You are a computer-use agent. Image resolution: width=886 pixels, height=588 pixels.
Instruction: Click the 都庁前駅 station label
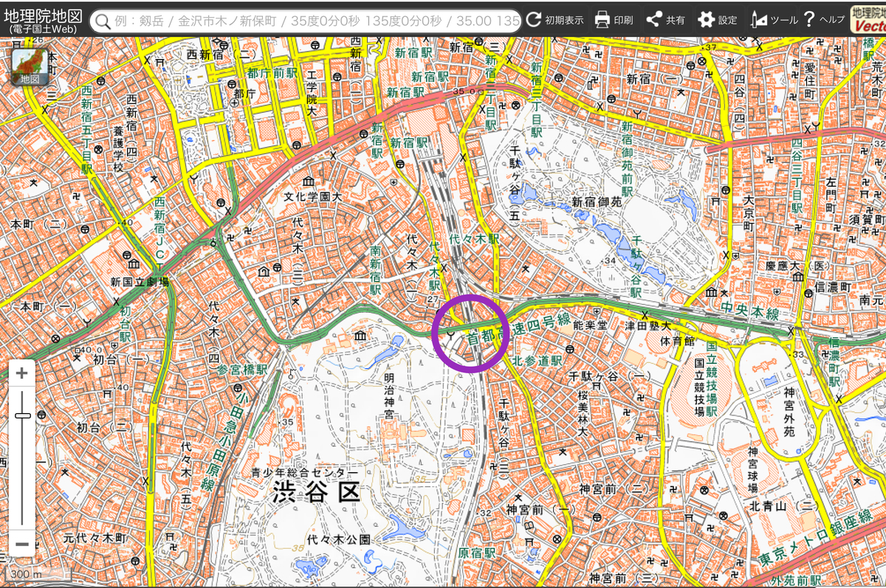272,73
